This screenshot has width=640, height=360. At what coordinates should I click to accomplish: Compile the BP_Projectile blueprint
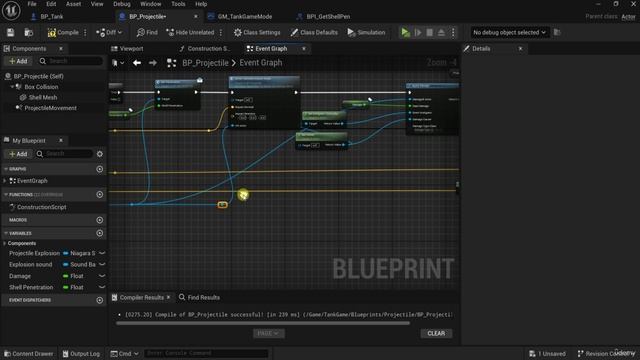(63, 33)
